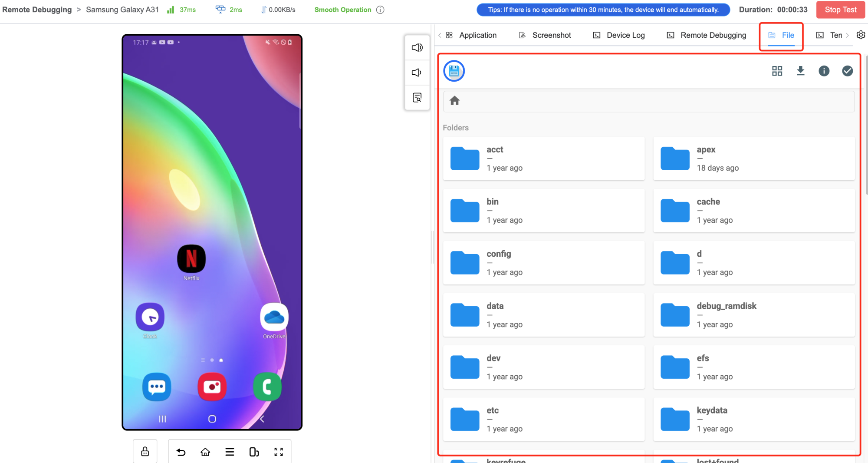Open the Remote Debugging tab

coord(707,35)
